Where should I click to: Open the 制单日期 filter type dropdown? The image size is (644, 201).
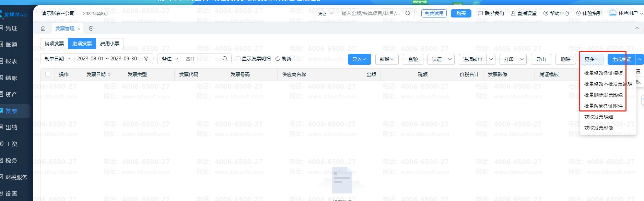point(57,59)
